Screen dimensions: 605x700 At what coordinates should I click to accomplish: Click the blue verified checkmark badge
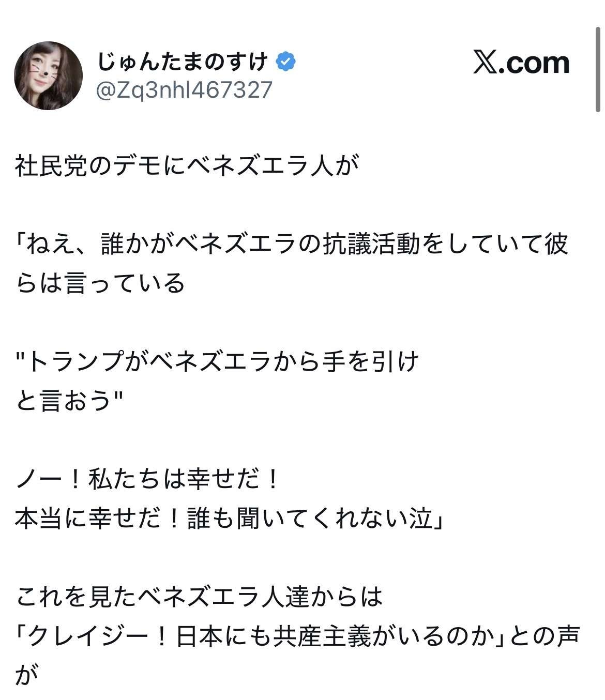[285, 62]
